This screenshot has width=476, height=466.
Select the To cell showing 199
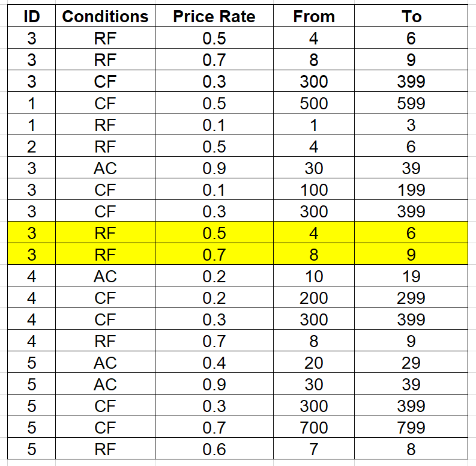tap(412, 190)
